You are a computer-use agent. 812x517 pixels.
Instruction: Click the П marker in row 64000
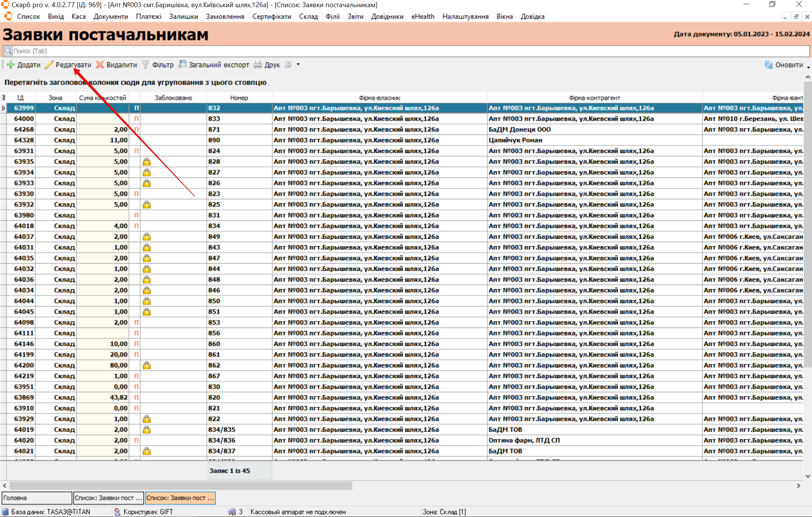click(136, 119)
